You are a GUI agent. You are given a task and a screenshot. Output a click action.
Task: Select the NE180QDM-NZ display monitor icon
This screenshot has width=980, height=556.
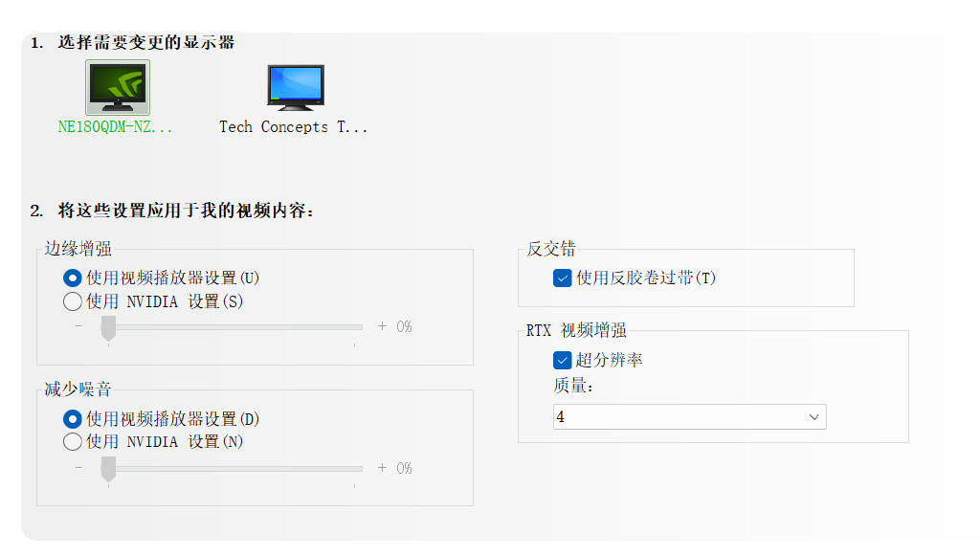[x=118, y=88]
